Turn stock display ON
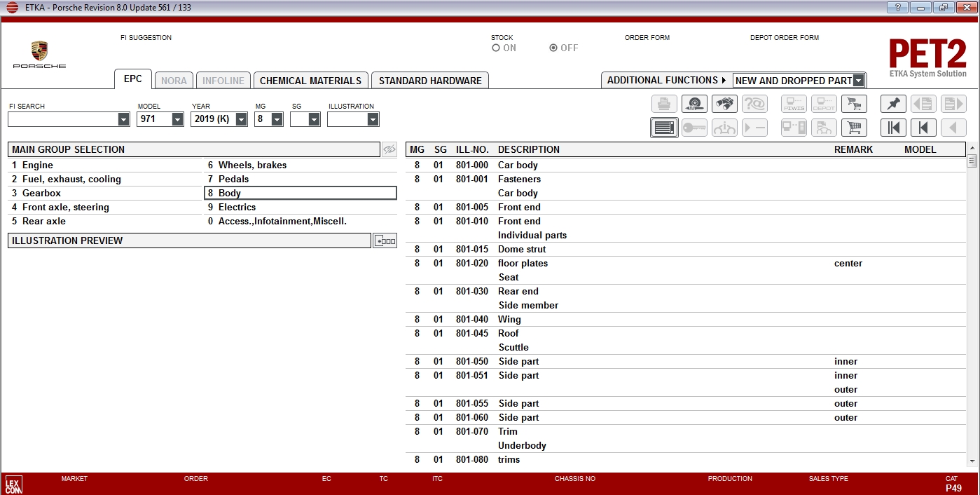This screenshot has height=495, width=980. click(x=496, y=48)
